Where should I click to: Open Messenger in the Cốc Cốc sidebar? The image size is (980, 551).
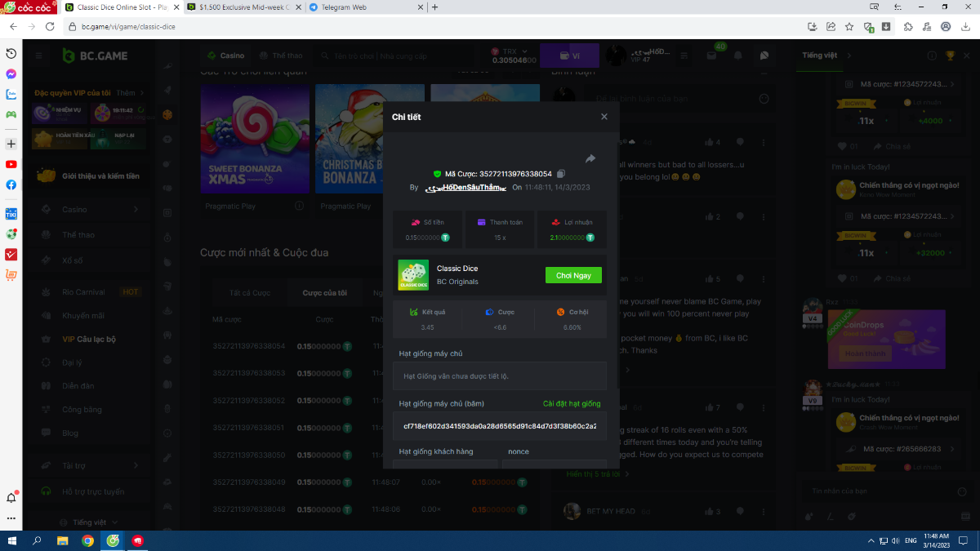[11, 73]
